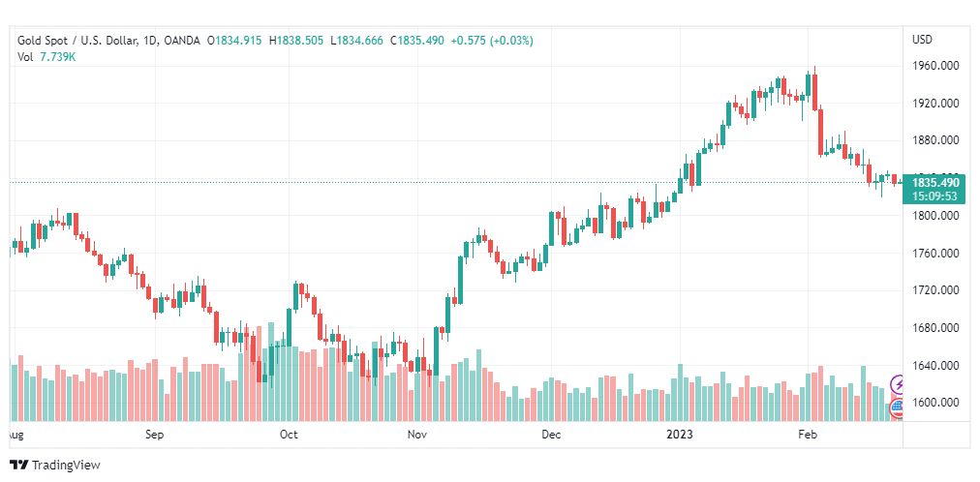Open the purple lightning event marker
The height and width of the screenshot is (482, 980).
point(897,384)
